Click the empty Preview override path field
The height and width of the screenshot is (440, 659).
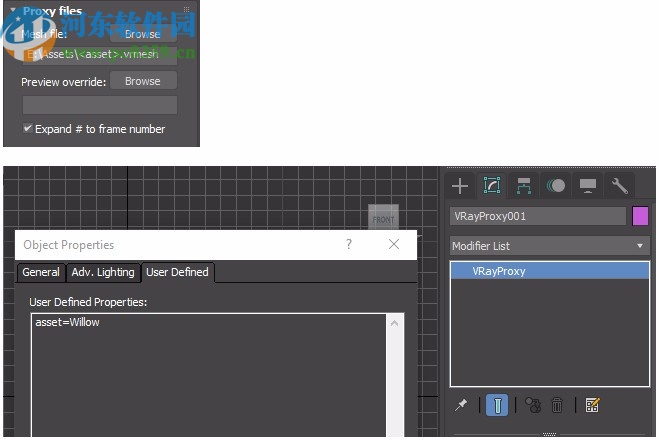[x=100, y=105]
